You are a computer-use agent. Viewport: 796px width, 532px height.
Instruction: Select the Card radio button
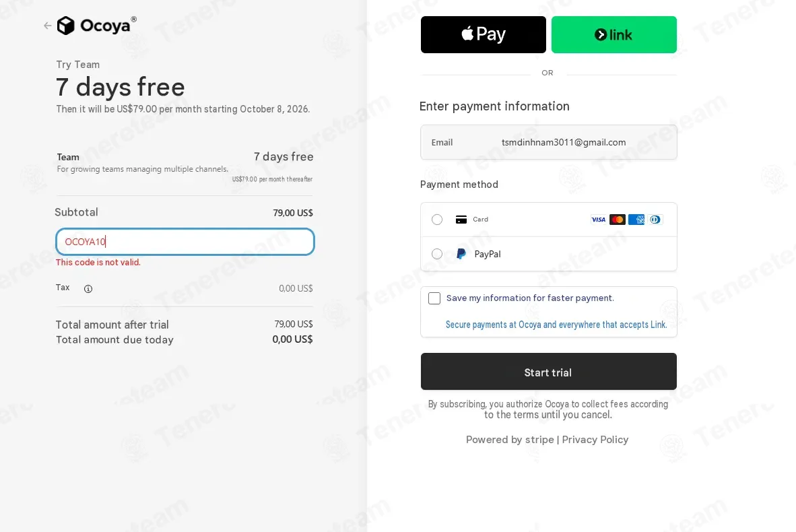[x=436, y=220]
